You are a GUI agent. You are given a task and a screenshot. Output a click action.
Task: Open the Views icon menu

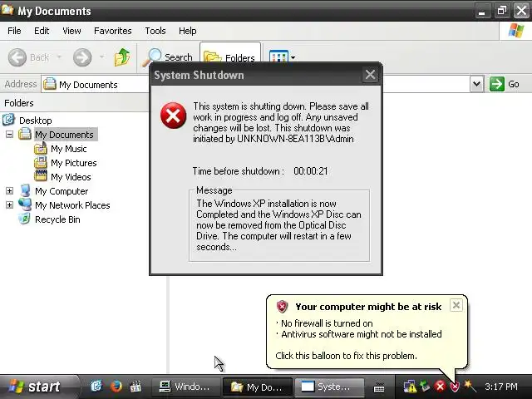(278, 57)
